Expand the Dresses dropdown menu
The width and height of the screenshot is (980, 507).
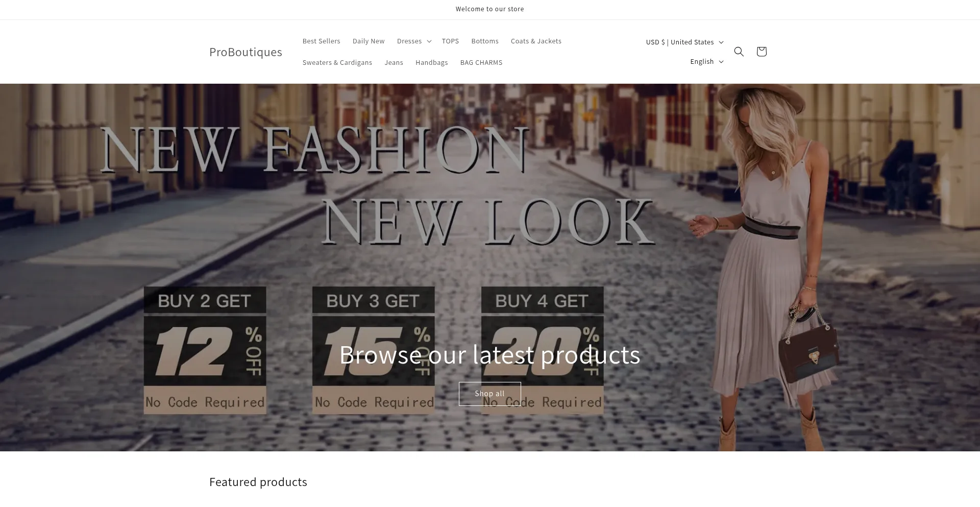(414, 41)
